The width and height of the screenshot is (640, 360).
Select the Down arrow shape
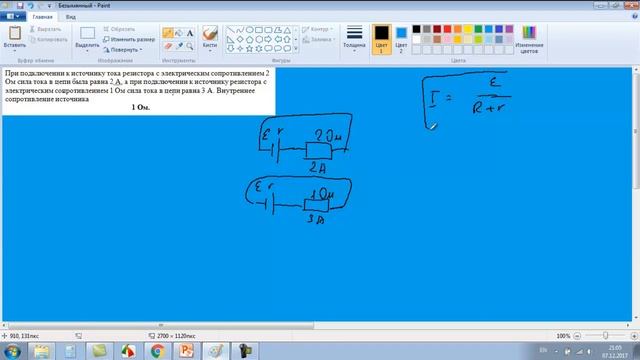coord(231,49)
